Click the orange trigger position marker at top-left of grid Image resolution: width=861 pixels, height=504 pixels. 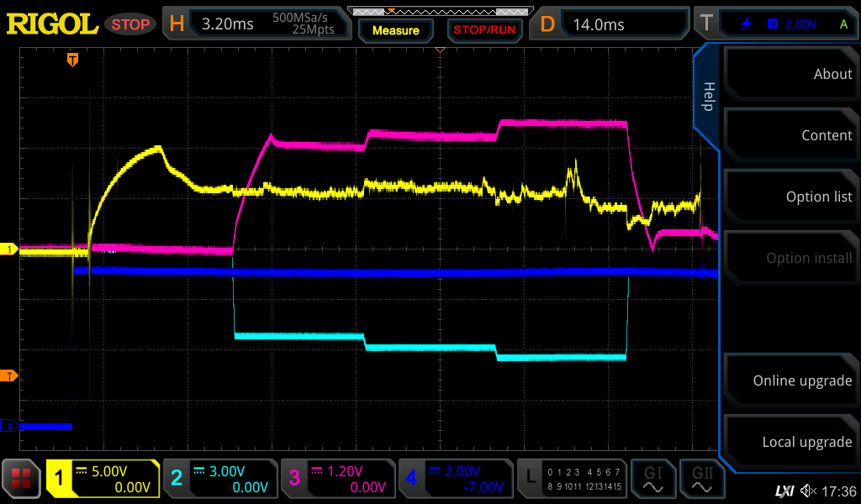73,60
